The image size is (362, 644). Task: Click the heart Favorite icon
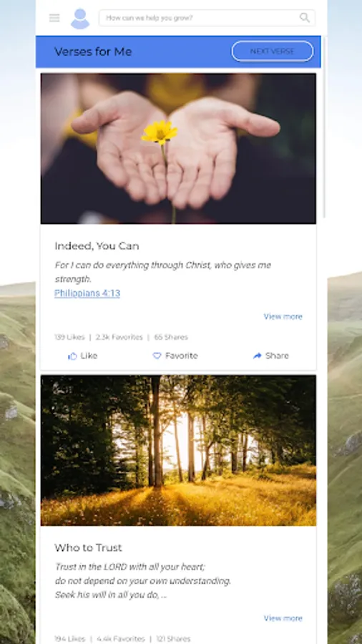pos(157,356)
